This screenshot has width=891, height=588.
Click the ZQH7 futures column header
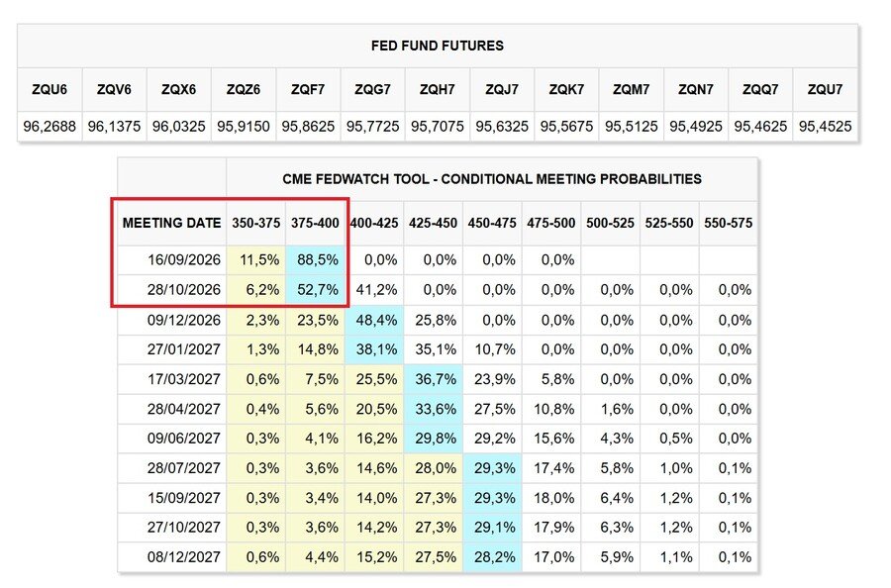(x=437, y=89)
